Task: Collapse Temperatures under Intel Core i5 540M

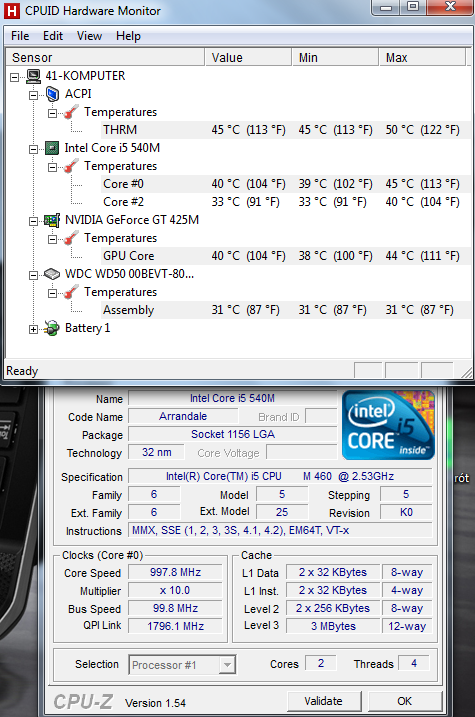Action: click(53, 167)
